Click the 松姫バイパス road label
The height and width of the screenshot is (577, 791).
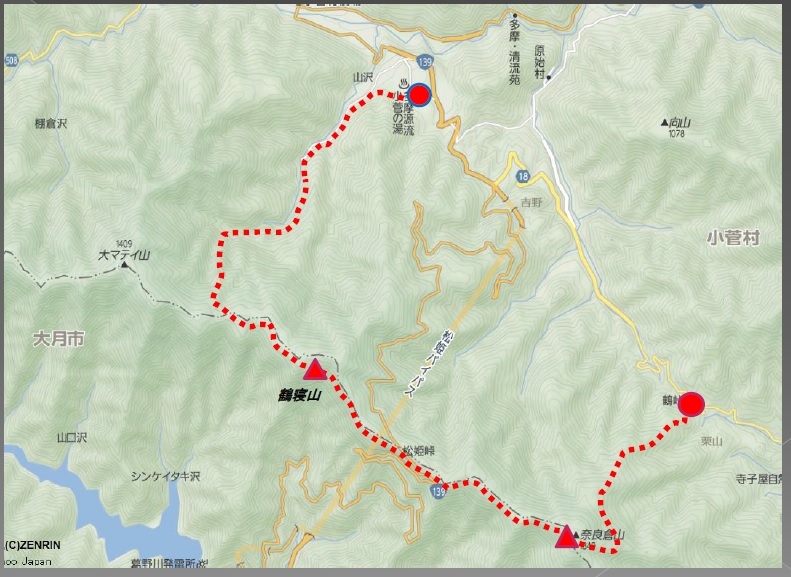click(424, 364)
